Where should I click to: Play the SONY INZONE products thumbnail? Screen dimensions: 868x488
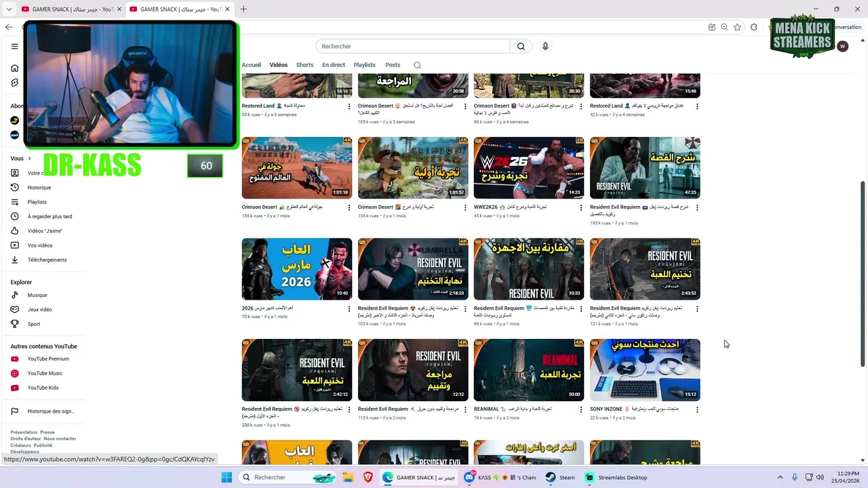[x=645, y=370]
